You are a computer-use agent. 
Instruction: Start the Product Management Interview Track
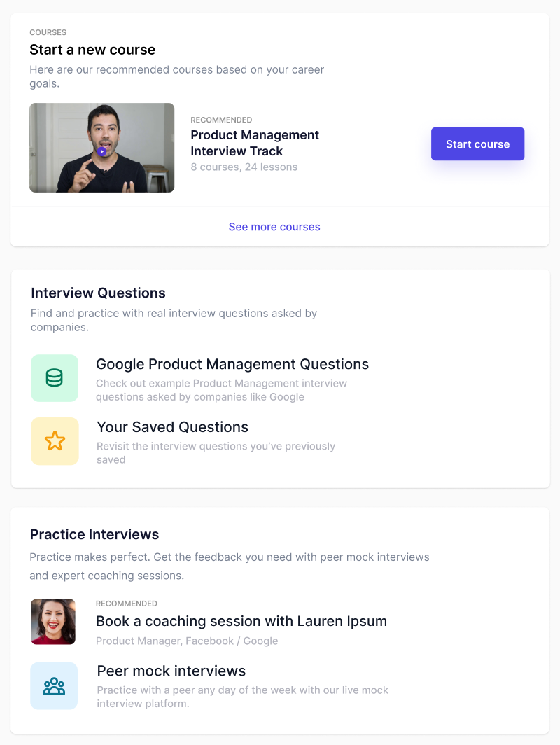(x=477, y=144)
